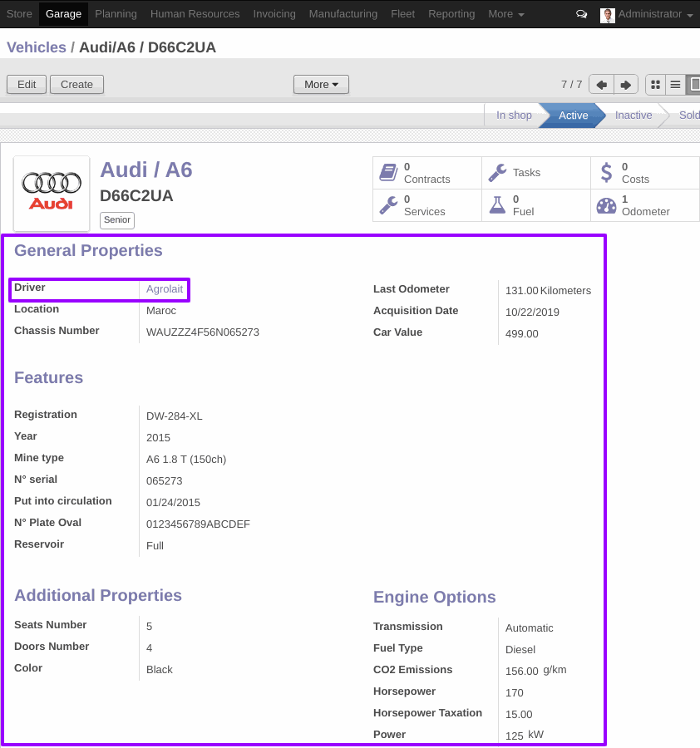Viewport: 700px width, 748px height.
Task: Click the Audi logo image
Action: [x=52, y=193]
